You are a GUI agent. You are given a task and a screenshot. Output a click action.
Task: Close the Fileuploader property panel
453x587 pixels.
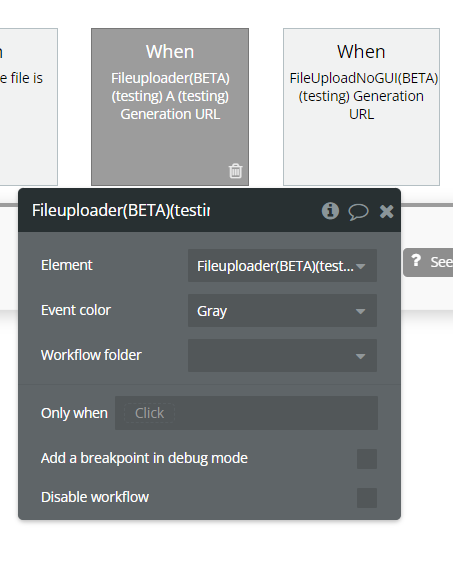pos(386,212)
